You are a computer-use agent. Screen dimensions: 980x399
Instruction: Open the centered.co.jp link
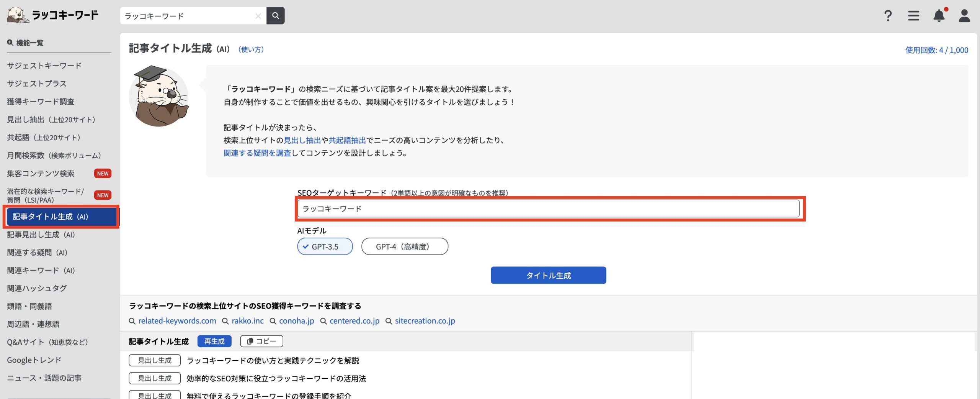(354, 321)
